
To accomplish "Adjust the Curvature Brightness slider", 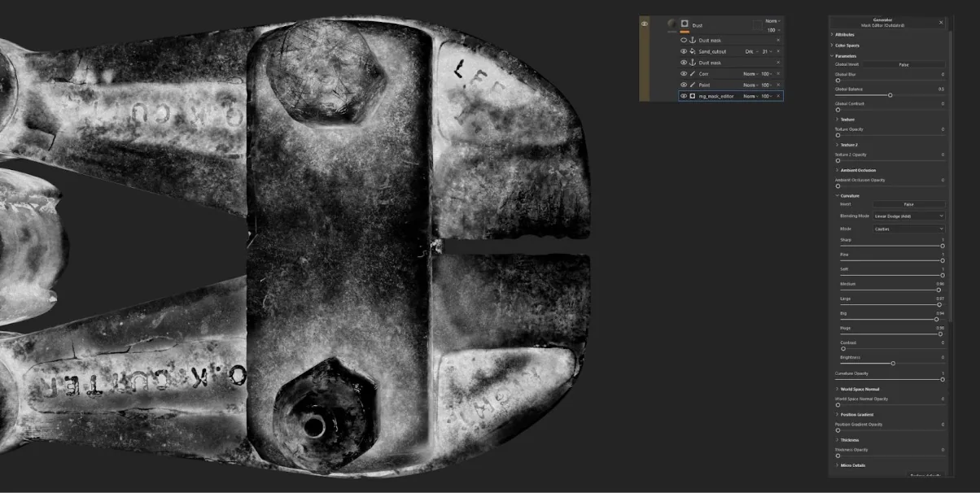I will pyautogui.click(x=892, y=363).
